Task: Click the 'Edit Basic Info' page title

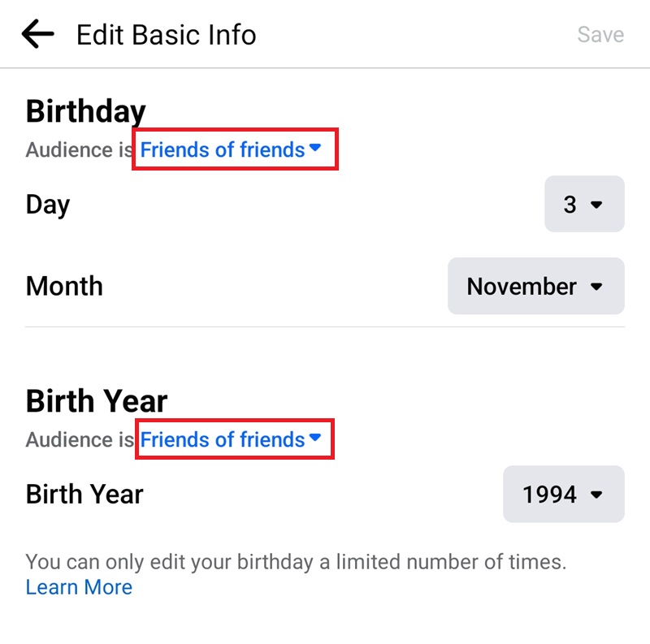Action: click(166, 35)
